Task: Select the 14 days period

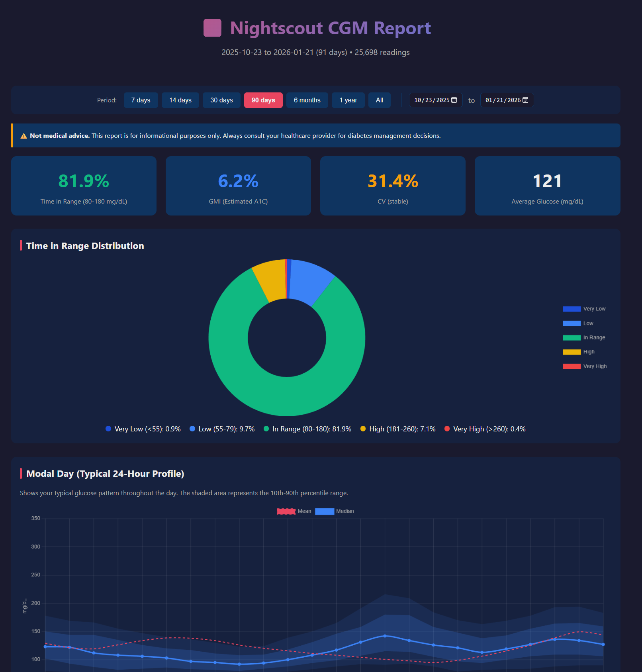Action: tap(180, 100)
